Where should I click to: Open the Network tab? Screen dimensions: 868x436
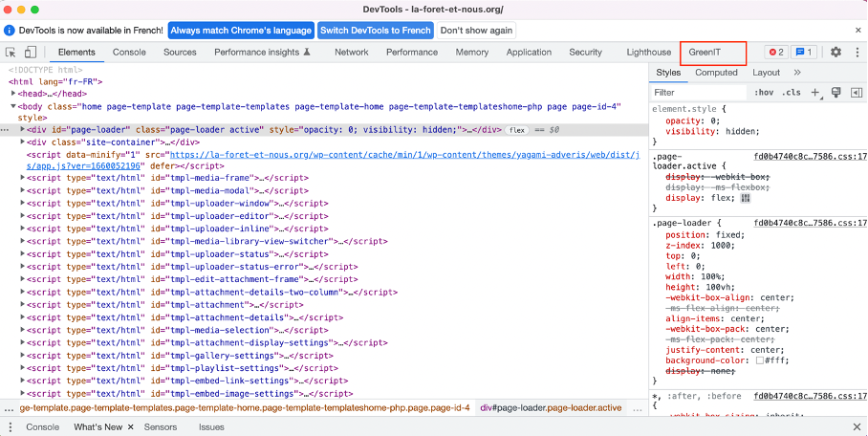click(x=352, y=52)
